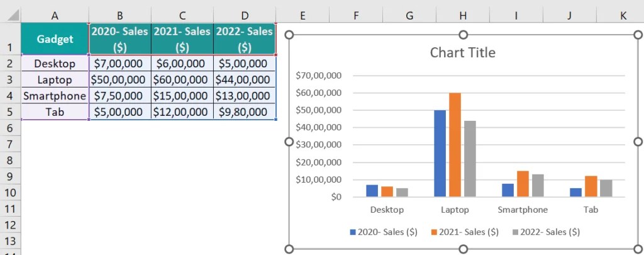This screenshot has width=644, height=255.
Task: Click the 2021- Sales ($) header cell
Action: click(182, 38)
